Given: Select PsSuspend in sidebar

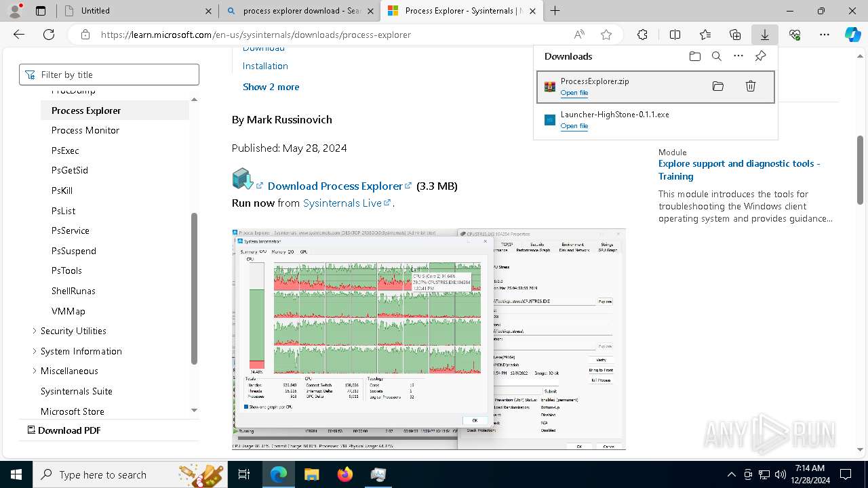Looking at the screenshot, I should (74, 251).
